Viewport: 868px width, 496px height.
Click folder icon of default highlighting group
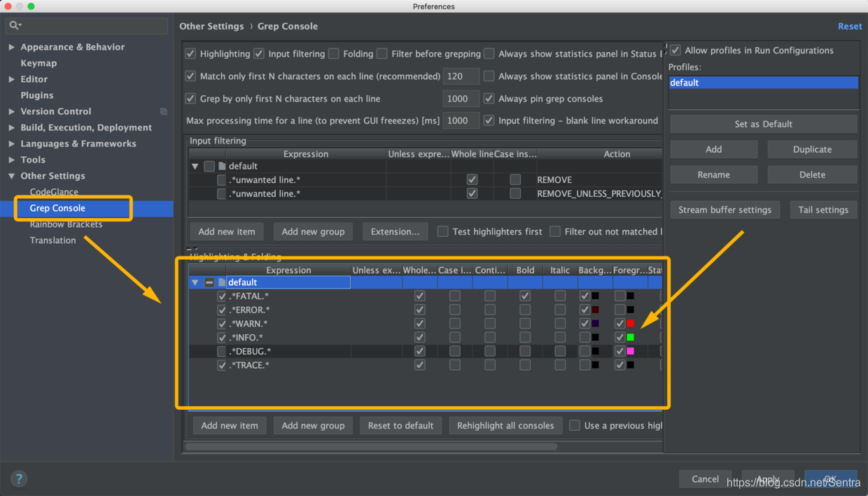tap(222, 282)
